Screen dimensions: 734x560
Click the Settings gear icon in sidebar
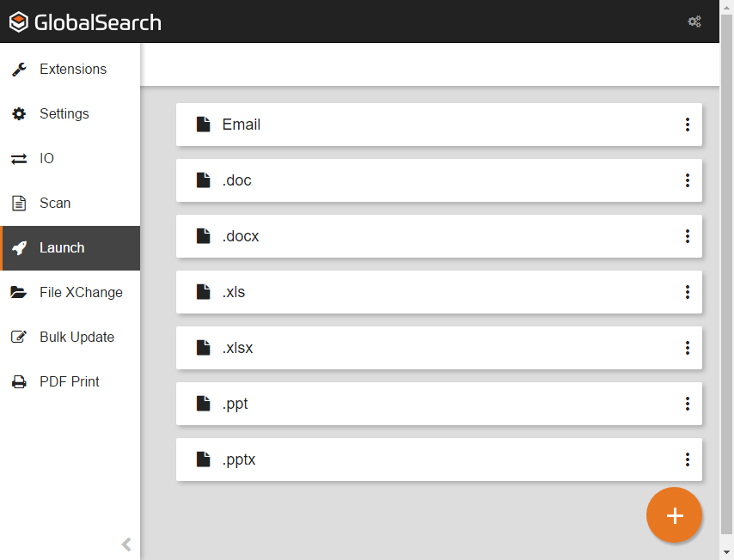point(19,114)
